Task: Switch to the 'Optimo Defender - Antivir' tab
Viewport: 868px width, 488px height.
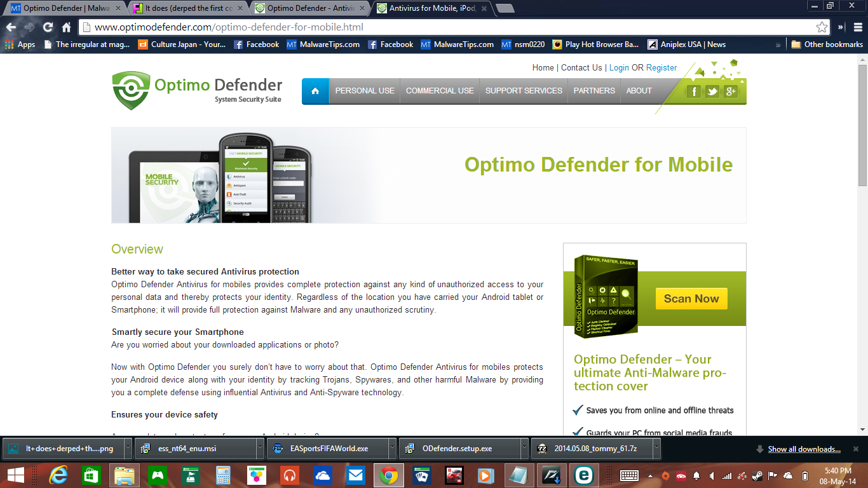Action: pyautogui.click(x=310, y=8)
